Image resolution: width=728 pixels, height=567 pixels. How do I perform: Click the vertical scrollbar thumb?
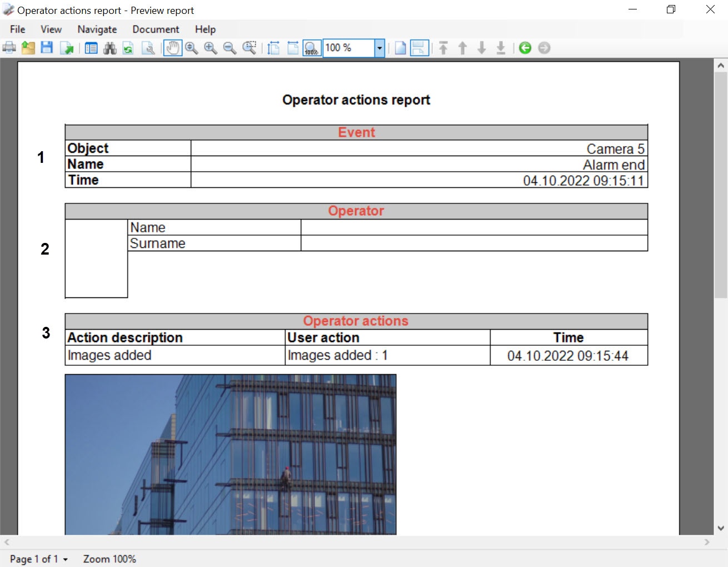(721, 183)
